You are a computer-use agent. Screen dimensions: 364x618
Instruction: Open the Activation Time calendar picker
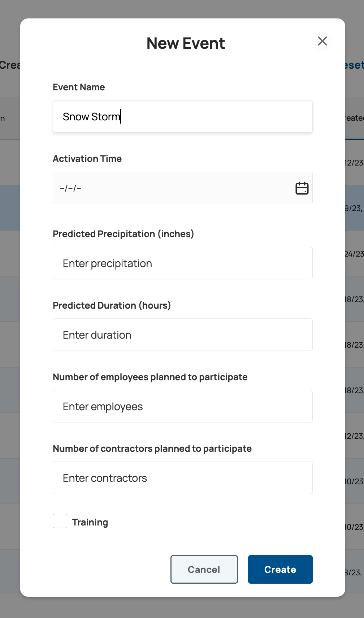302,188
